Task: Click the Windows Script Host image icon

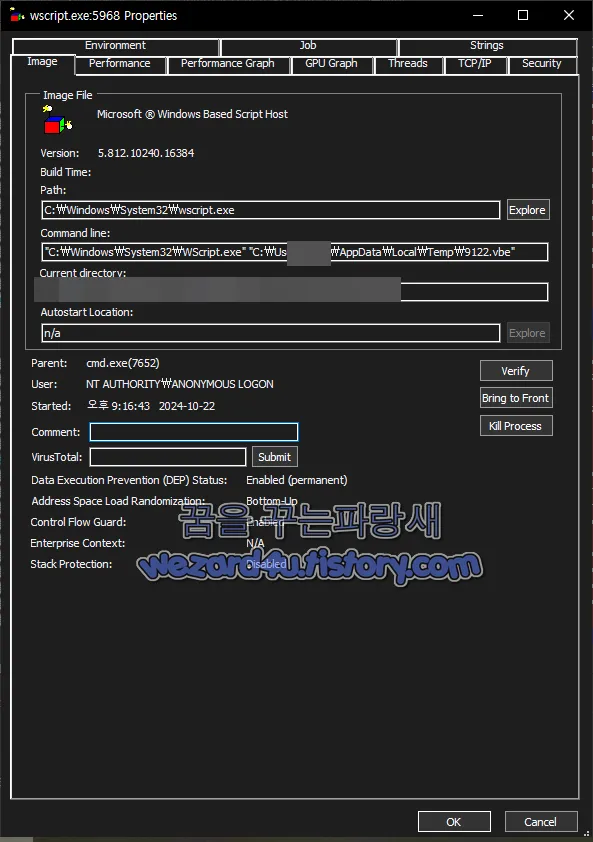Action: pos(57,120)
